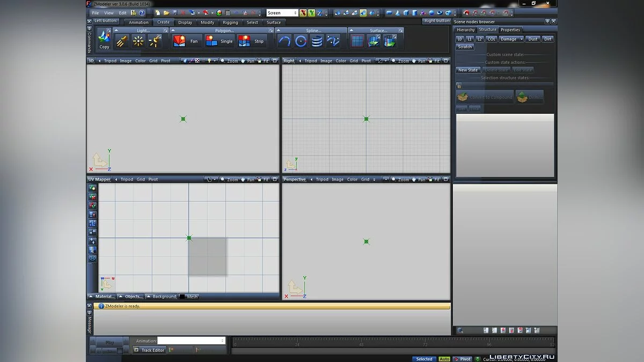Click the omni Light sunburst icon
Screen dimensions: 644x362
pos(138,41)
